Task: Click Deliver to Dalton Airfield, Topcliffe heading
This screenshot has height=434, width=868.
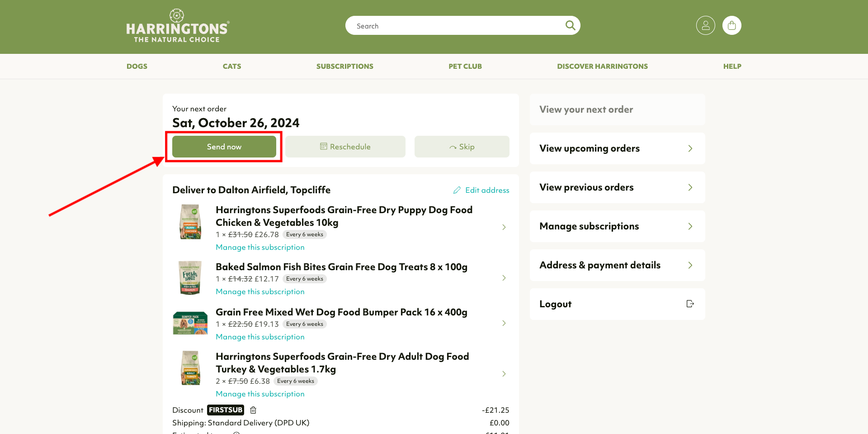Action: [x=251, y=190]
